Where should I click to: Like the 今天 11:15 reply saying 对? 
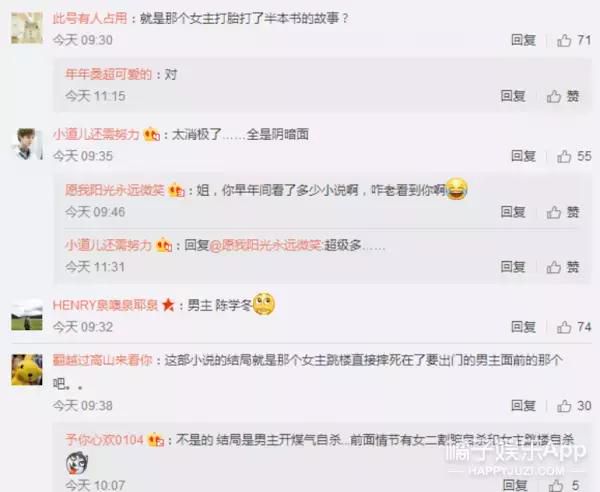563,96
